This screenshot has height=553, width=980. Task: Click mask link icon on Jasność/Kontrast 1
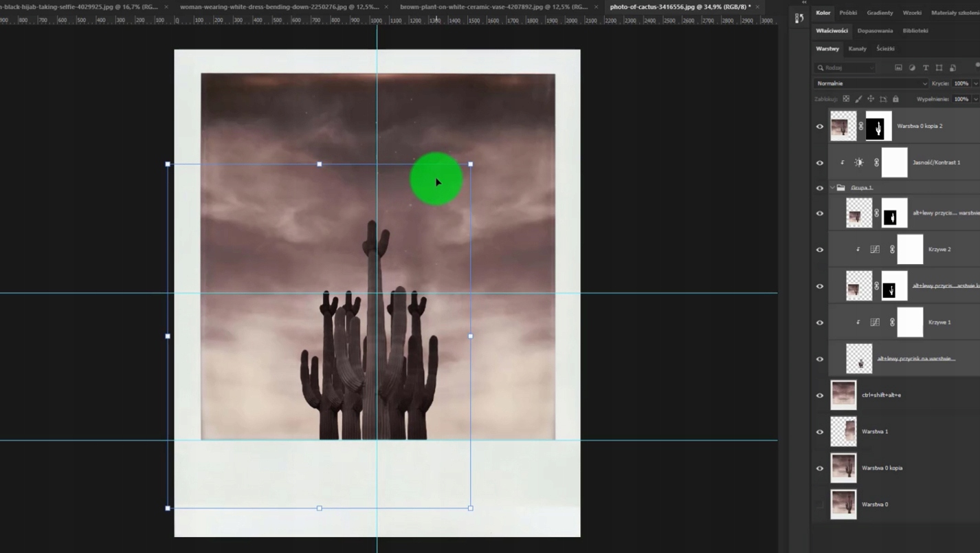click(876, 163)
